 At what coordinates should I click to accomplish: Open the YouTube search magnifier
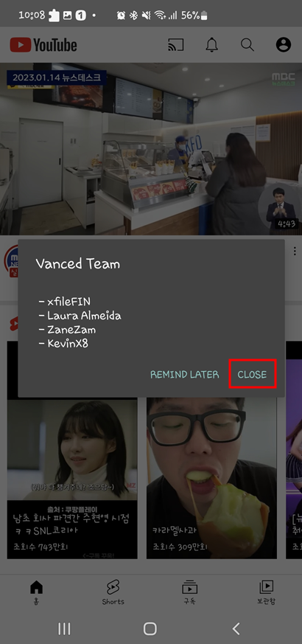pyautogui.click(x=247, y=45)
